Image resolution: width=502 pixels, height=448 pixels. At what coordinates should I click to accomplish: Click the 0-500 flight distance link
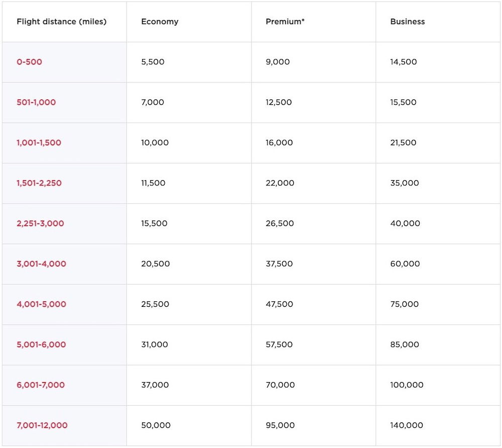30,62
